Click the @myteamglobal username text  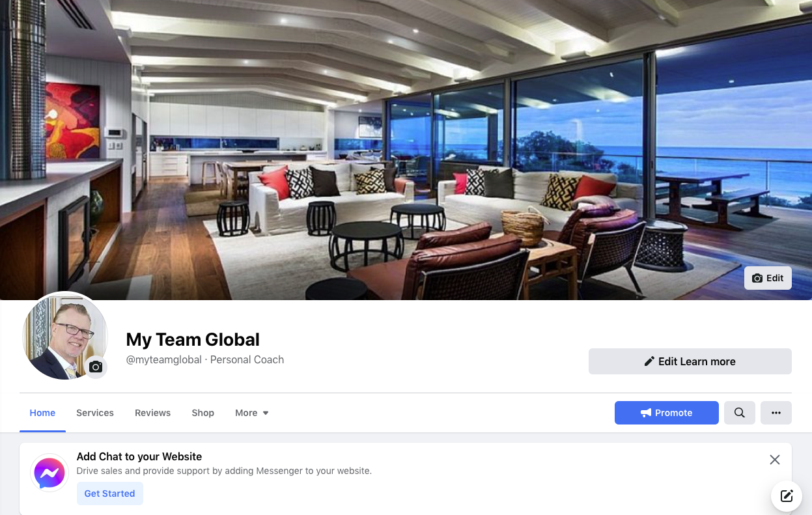164,359
